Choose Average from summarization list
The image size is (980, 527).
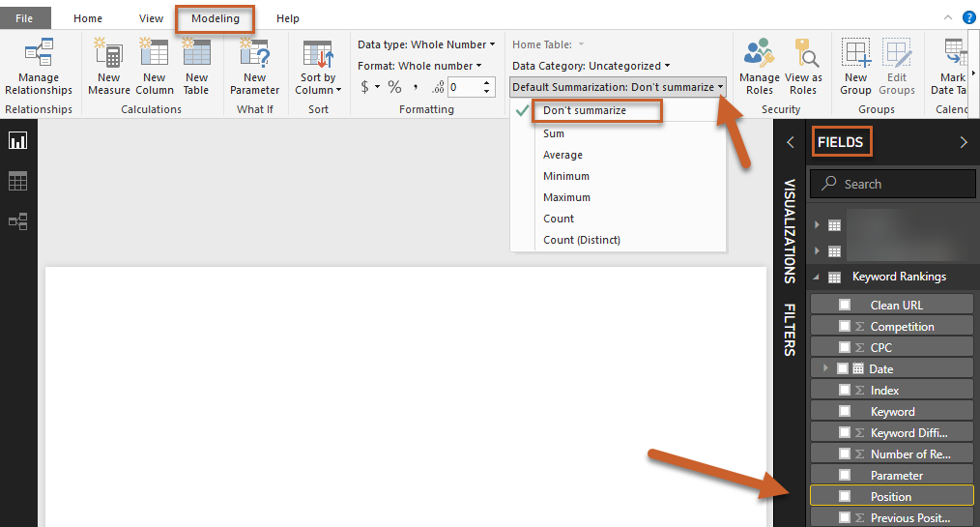pyautogui.click(x=562, y=155)
